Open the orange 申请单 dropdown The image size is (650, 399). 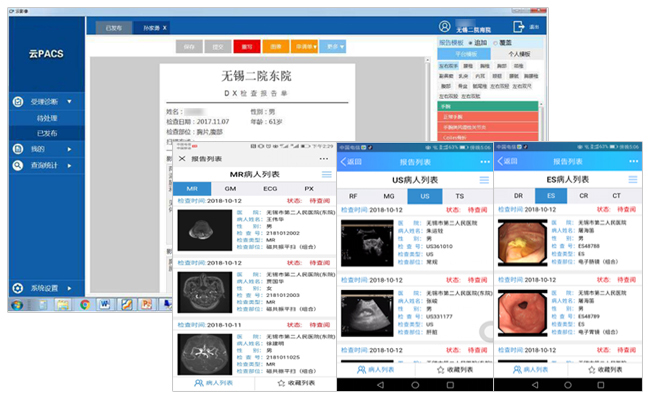click(x=304, y=46)
